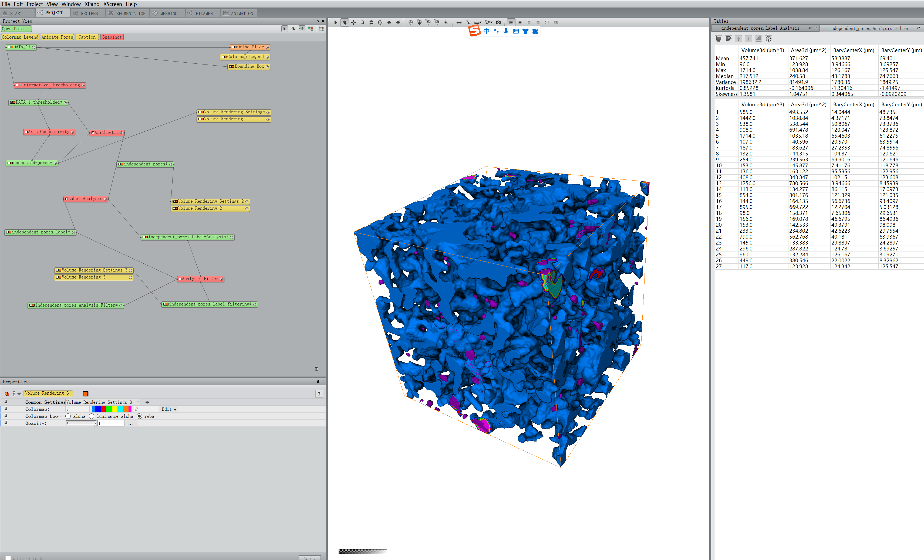Expand the measurement ruler tool dropdown

[481, 22]
